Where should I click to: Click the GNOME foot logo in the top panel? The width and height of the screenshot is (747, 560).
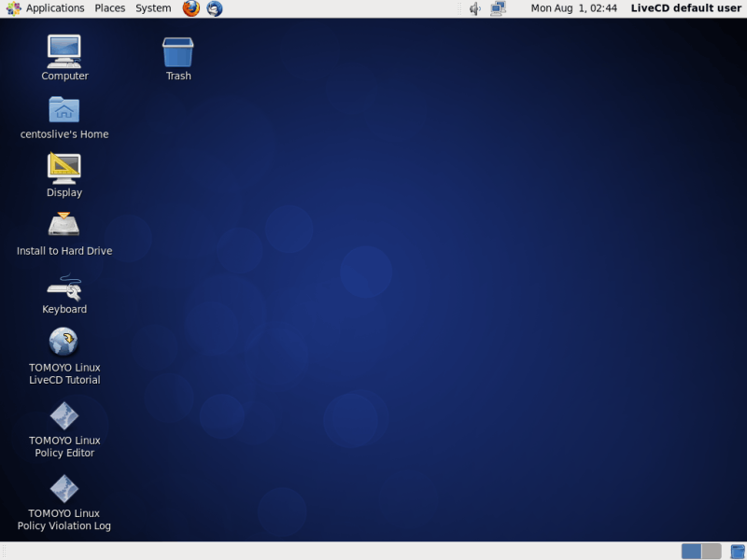coord(13,8)
